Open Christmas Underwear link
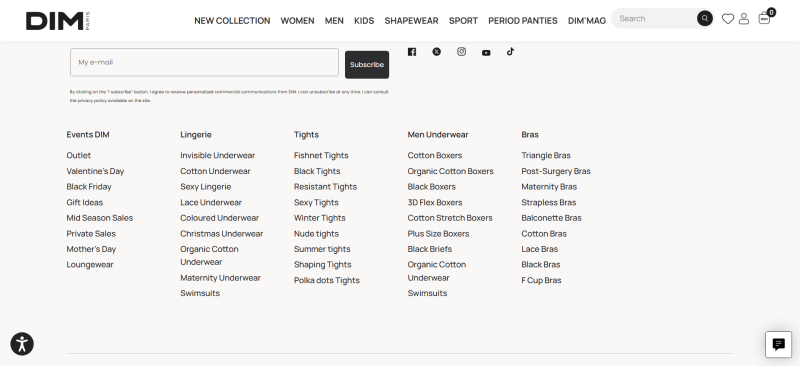800x366 pixels. coord(221,234)
